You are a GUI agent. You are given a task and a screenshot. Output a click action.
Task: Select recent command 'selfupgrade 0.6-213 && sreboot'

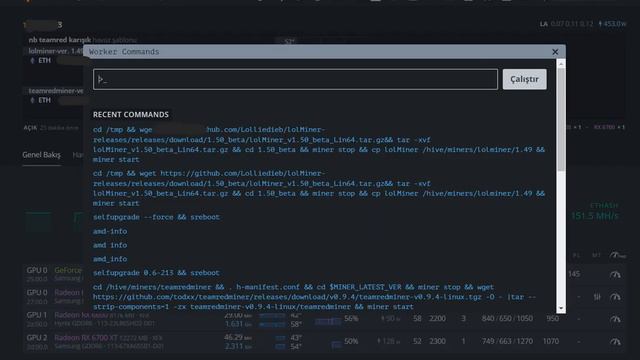pyautogui.click(x=156, y=273)
